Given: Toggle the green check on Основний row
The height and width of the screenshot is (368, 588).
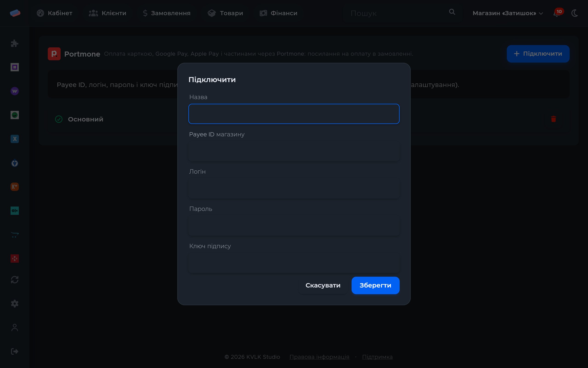Looking at the screenshot, I should tap(59, 119).
